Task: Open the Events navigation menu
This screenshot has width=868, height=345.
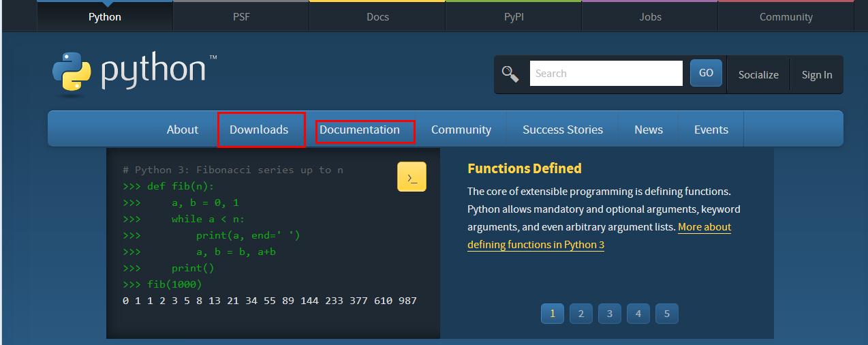Action: click(x=711, y=130)
